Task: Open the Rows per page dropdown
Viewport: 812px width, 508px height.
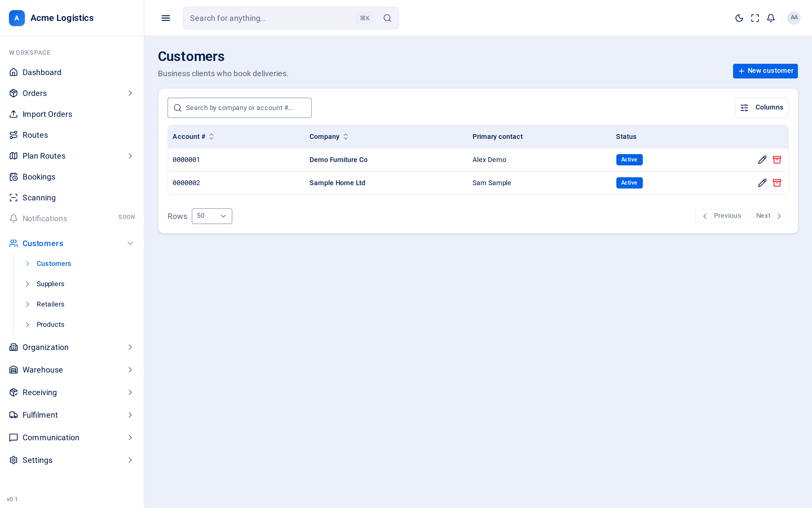Action: (212, 216)
